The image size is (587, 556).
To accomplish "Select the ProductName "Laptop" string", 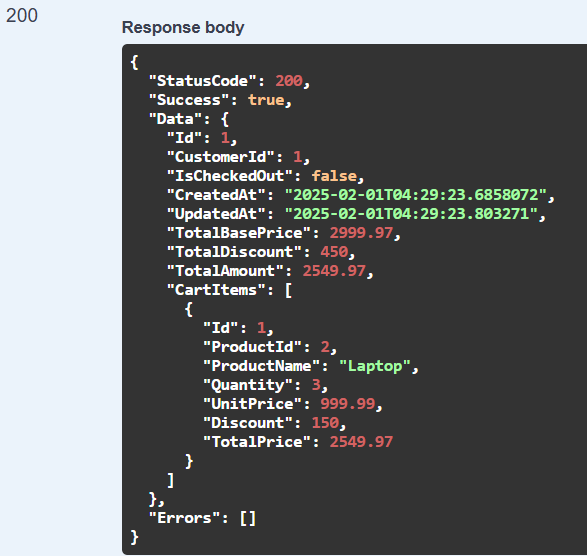I will point(375,366).
